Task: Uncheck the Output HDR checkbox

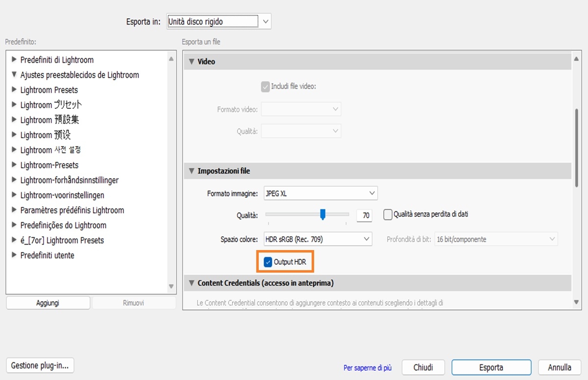Action: pyautogui.click(x=268, y=262)
